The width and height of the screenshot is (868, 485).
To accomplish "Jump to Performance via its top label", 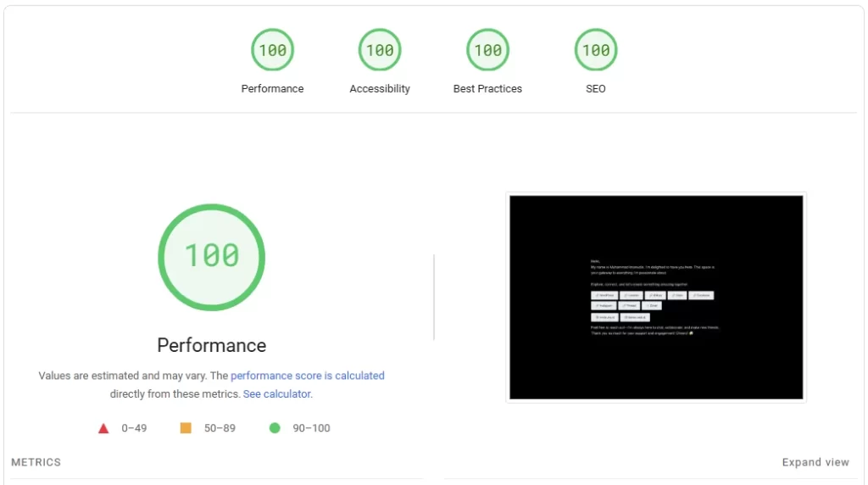I will (x=272, y=89).
